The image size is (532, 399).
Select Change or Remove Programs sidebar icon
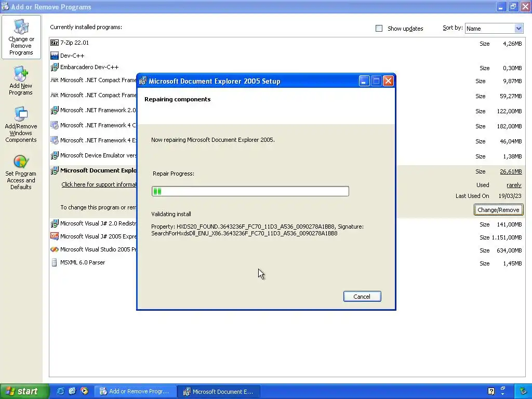pos(21,37)
